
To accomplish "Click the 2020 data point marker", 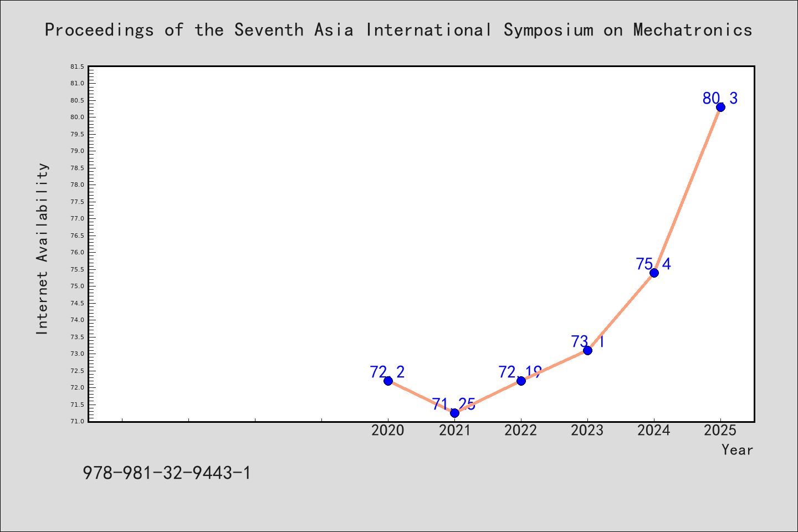I will tap(388, 381).
